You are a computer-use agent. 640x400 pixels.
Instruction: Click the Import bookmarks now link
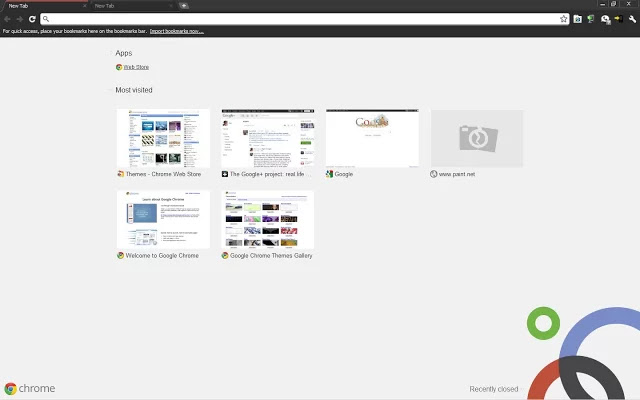(x=177, y=31)
